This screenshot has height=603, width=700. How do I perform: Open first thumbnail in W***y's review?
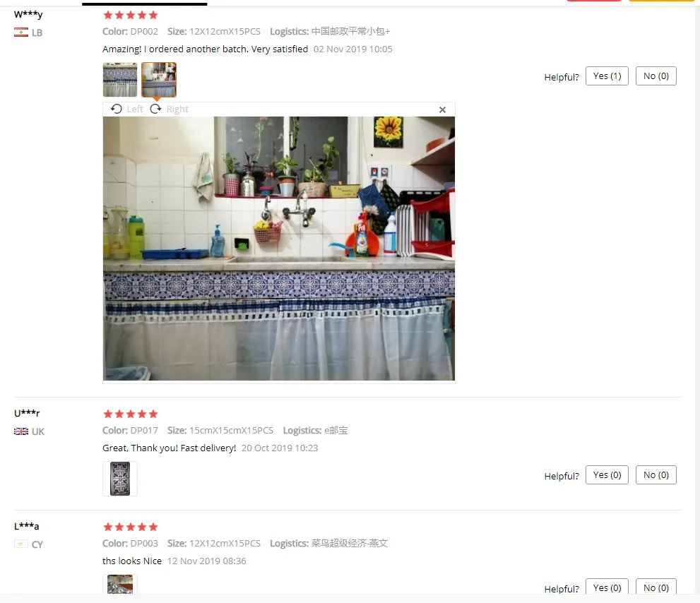click(x=120, y=80)
